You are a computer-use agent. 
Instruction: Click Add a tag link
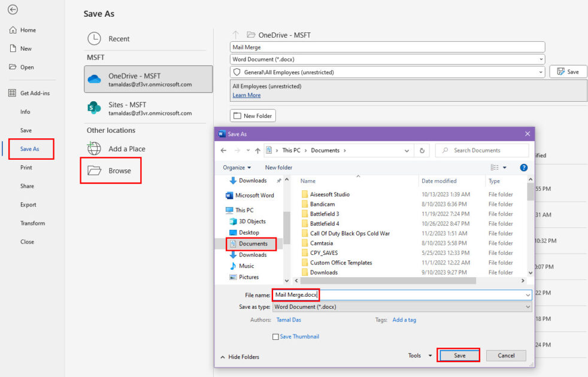click(404, 320)
